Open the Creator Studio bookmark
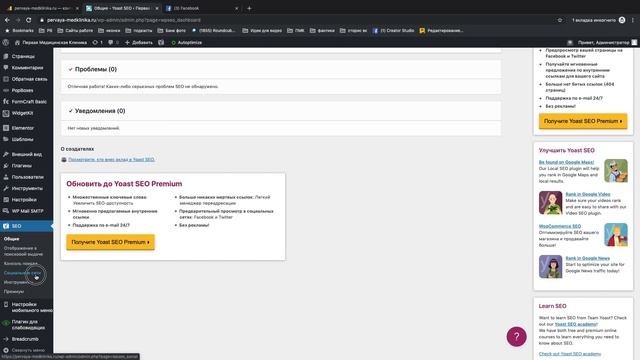Viewport: 640px width, 360px height. coord(393,31)
